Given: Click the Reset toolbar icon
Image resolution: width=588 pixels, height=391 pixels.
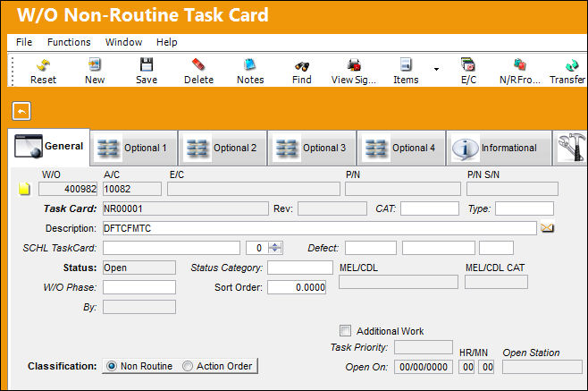Looking at the screenshot, I should click(x=43, y=65).
